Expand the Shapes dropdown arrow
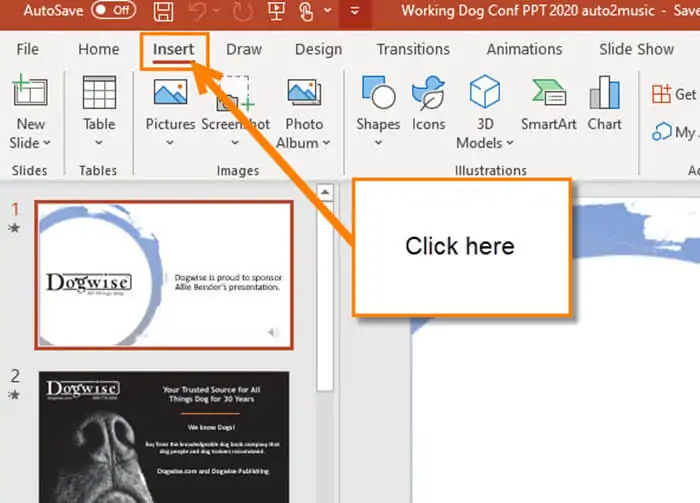700x503 pixels. 378,143
